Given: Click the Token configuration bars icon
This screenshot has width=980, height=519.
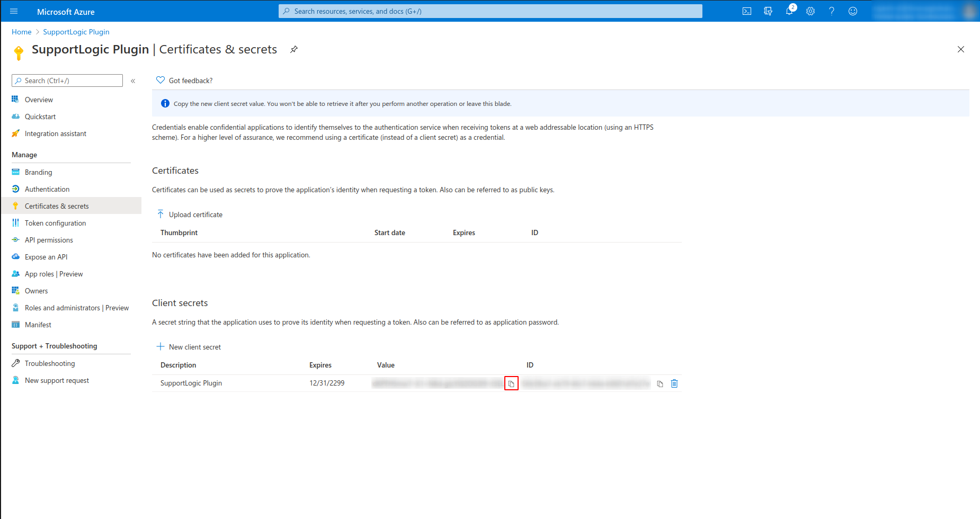Looking at the screenshot, I should (x=15, y=223).
